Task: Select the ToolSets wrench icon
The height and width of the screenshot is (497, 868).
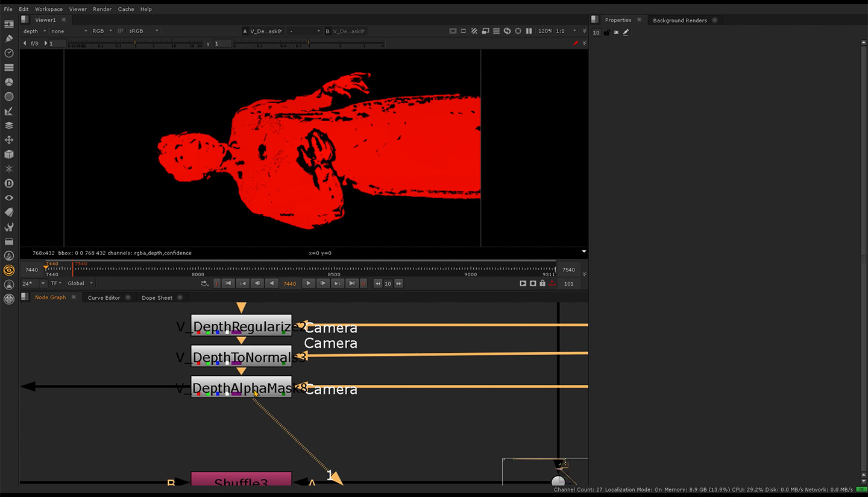Action: 9,227
